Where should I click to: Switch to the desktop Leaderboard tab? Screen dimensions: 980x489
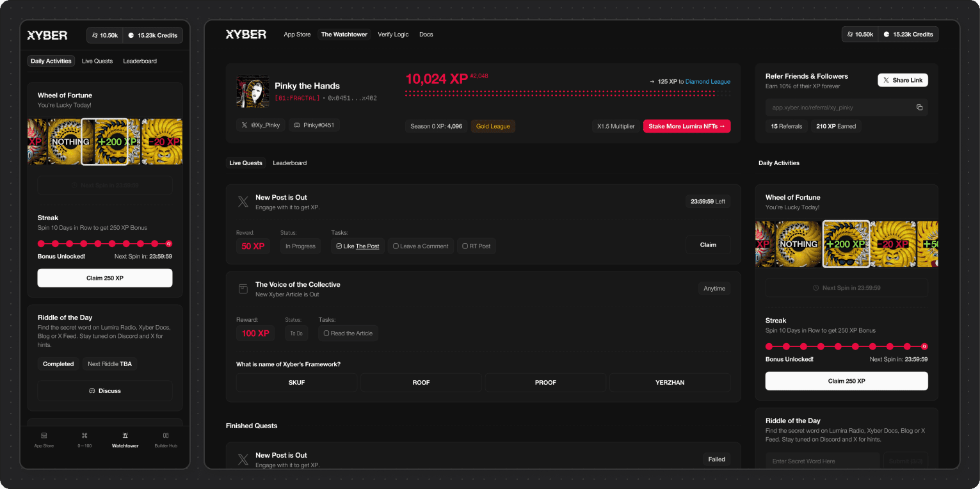[x=289, y=163]
